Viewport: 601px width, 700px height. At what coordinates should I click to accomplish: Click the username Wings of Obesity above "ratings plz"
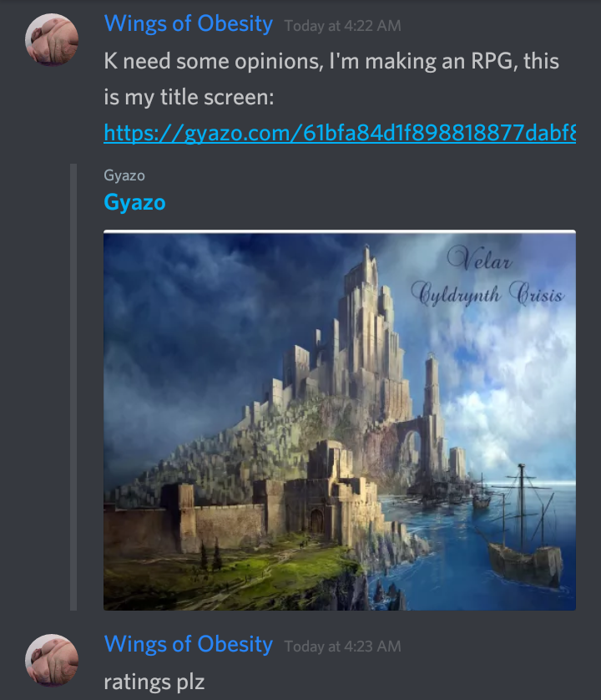pos(188,644)
